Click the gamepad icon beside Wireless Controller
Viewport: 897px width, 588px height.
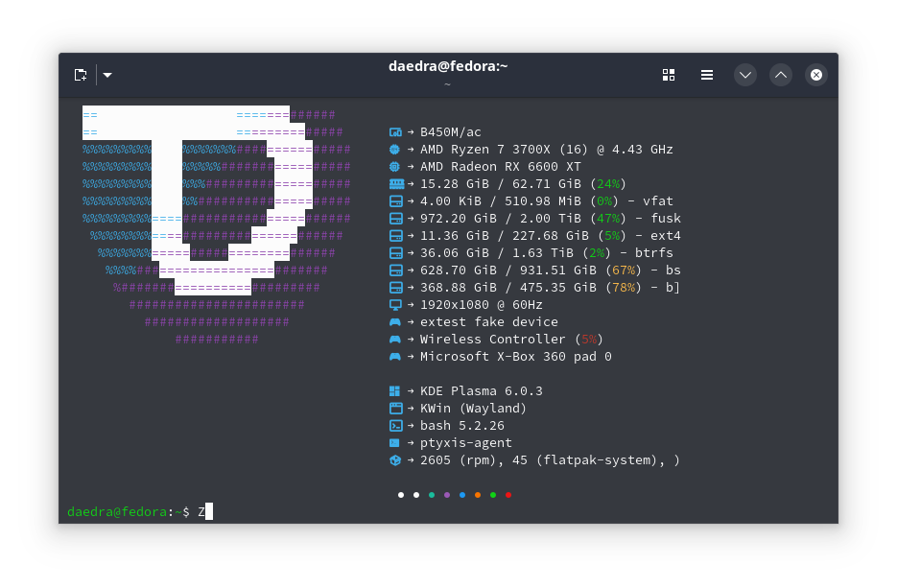coord(395,340)
